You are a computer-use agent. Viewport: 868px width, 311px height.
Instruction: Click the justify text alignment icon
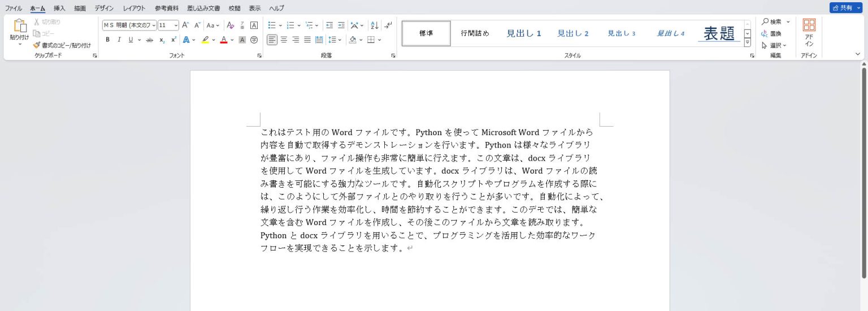point(307,40)
